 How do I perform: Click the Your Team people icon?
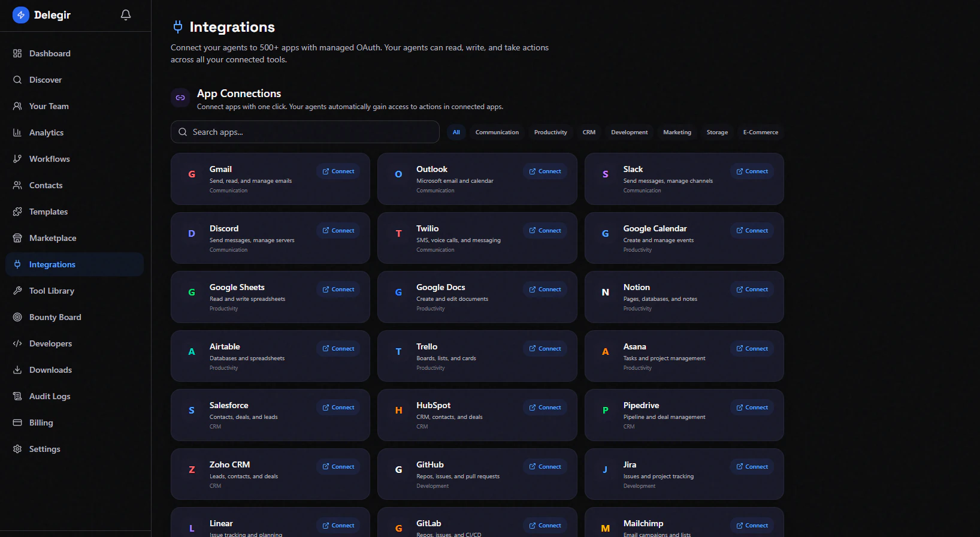coord(17,106)
